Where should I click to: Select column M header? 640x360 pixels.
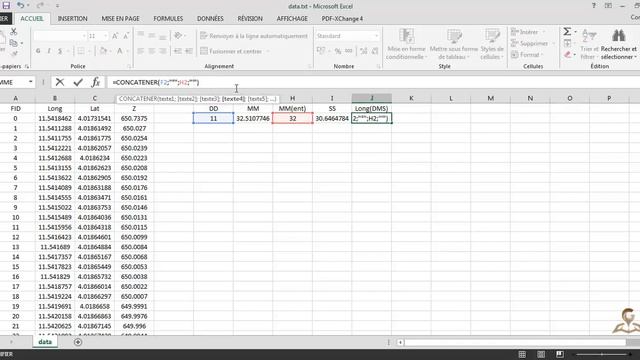click(x=490, y=98)
